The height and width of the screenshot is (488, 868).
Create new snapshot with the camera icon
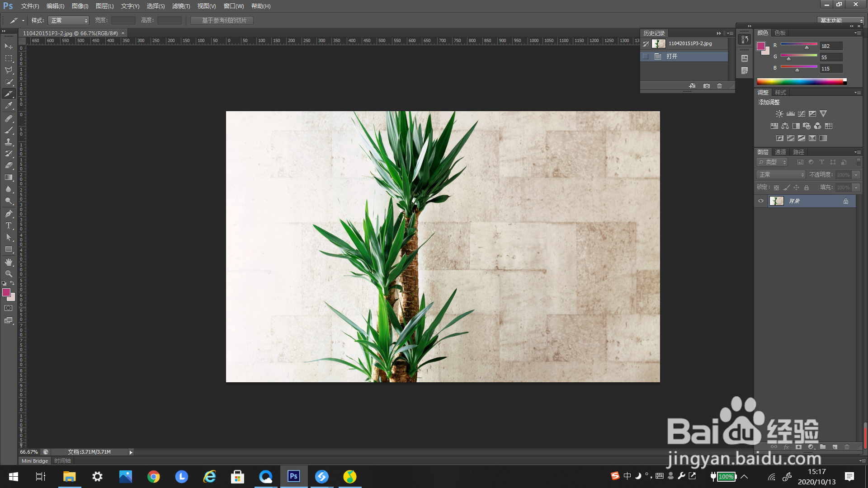707,86
